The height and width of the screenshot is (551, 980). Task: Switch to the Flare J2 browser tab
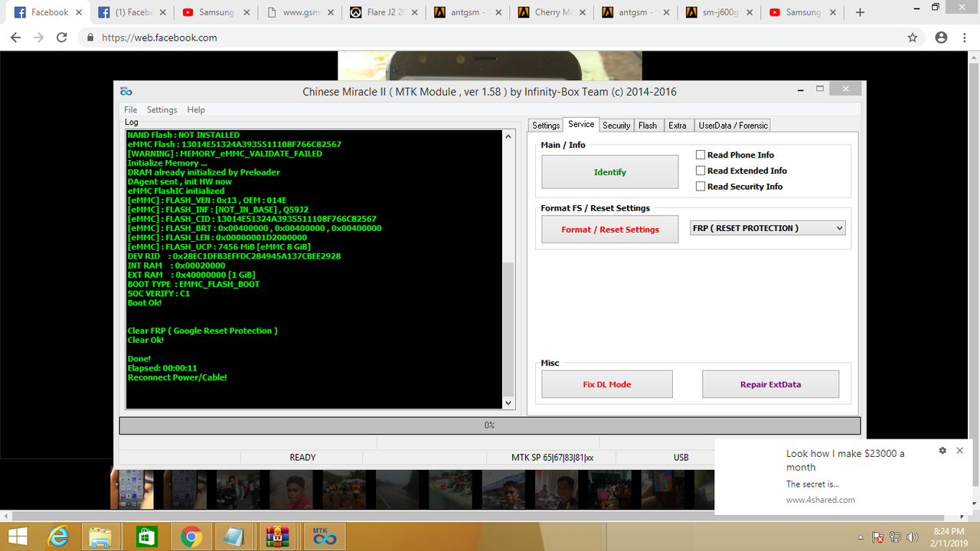(384, 12)
